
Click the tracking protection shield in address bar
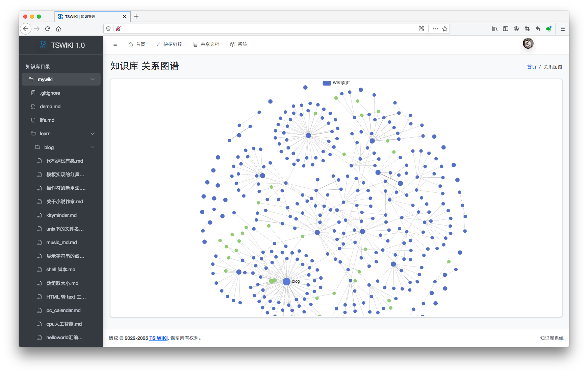click(x=108, y=29)
